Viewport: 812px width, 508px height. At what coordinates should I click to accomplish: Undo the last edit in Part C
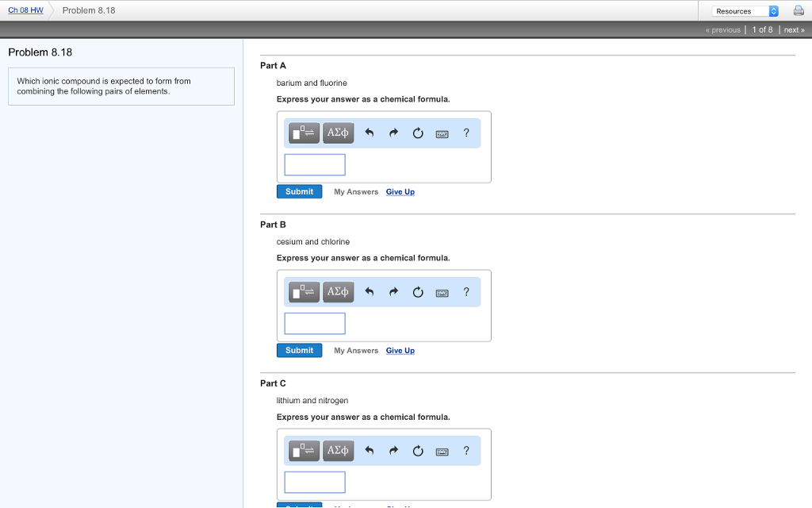pos(370,451)
